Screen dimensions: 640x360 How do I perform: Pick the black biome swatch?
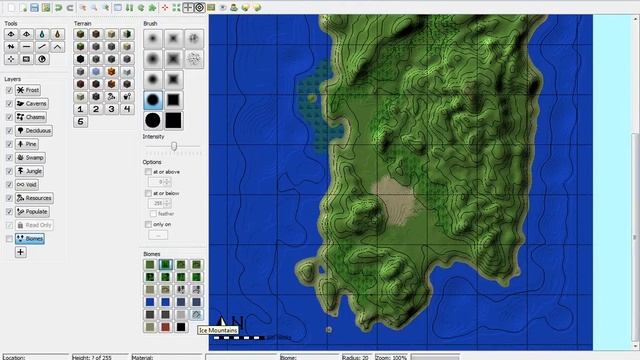coord(181,327)
